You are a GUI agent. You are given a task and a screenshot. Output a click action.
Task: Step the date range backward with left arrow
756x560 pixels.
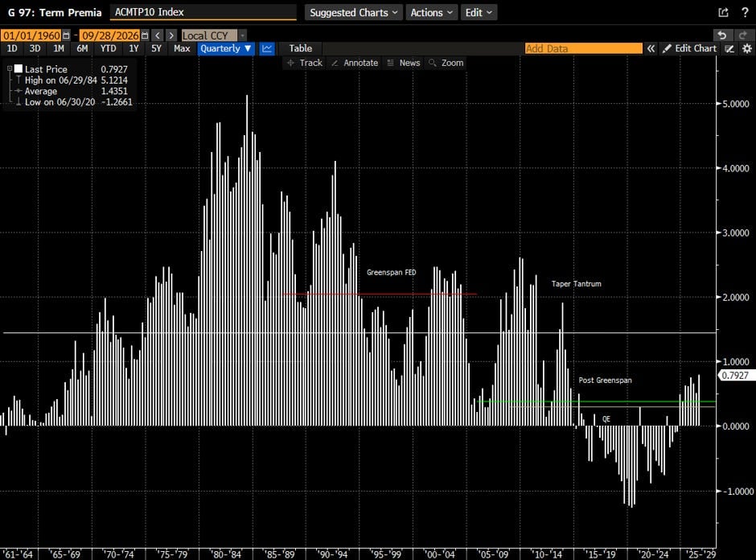(158, 35)
